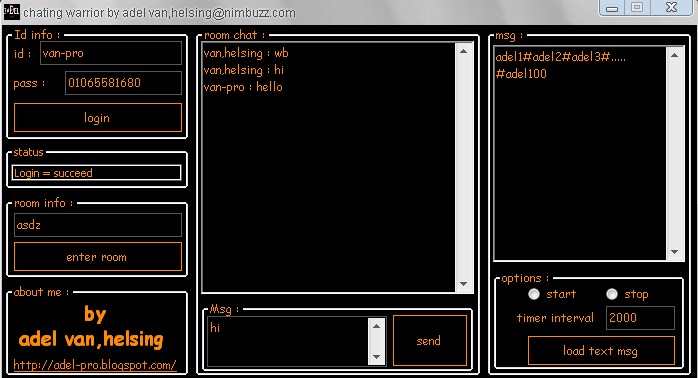The height and width of the screenshot is (378, 698).
Task: Focus the id field containing van-pro
Action: pyautogui.click(x=111, y=53)
